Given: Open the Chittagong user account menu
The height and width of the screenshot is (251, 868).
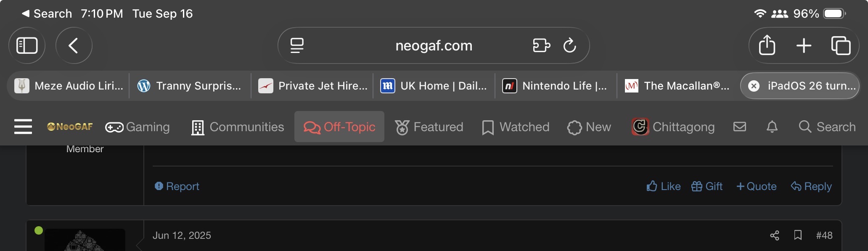Looking at the screenshot, I should [673, 127].
